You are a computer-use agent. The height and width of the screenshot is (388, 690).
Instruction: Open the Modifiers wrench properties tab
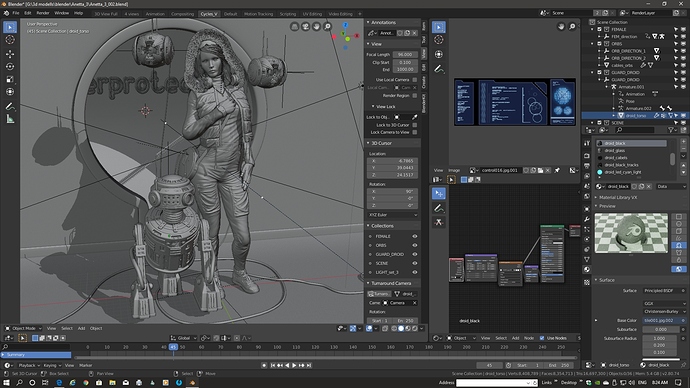pos(587,219)
